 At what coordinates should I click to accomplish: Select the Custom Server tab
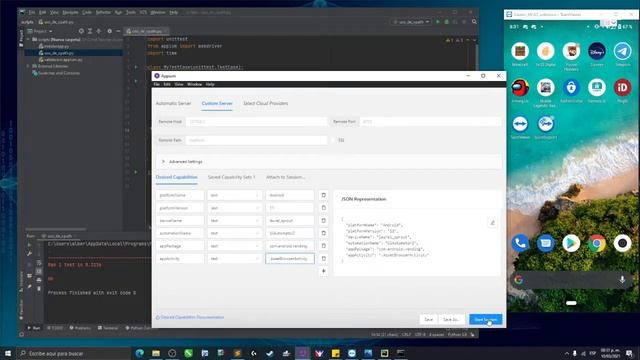click(x=217, y=104)
